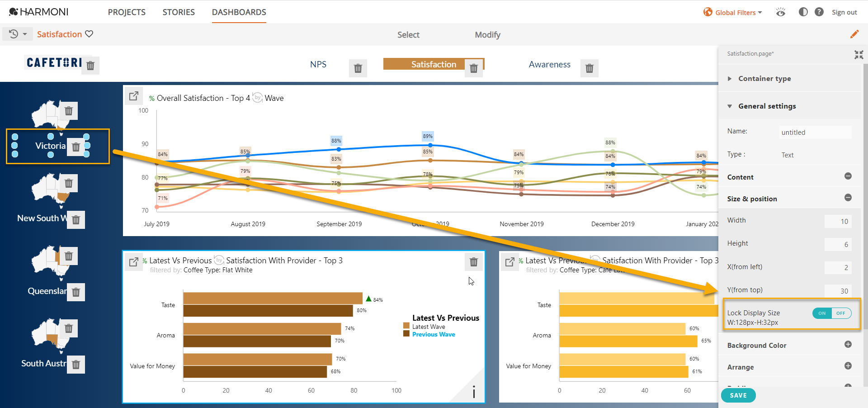The height and width of the screenshot is (408, 868).
Task: Click the Sign out link
Action: [x=844, y=12]
